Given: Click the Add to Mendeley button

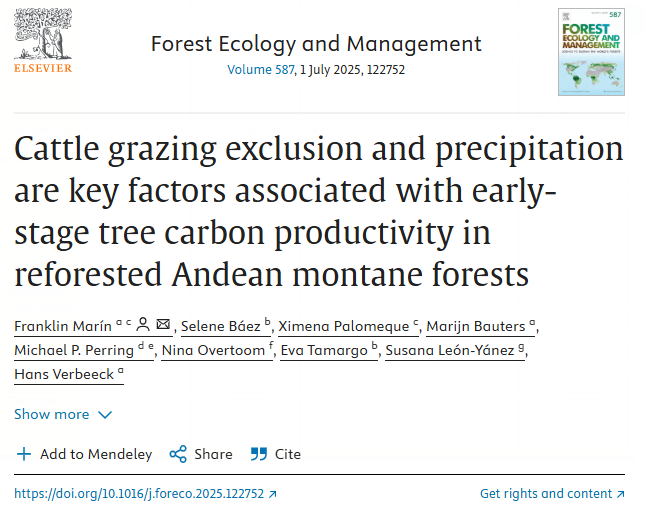Looking at the screenshot, I should pyautogui.click(x=84, y=454).
